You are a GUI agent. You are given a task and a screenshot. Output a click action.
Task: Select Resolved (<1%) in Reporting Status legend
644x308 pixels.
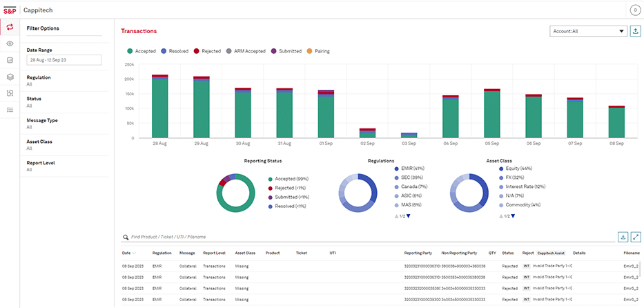(x=288, y=206)
